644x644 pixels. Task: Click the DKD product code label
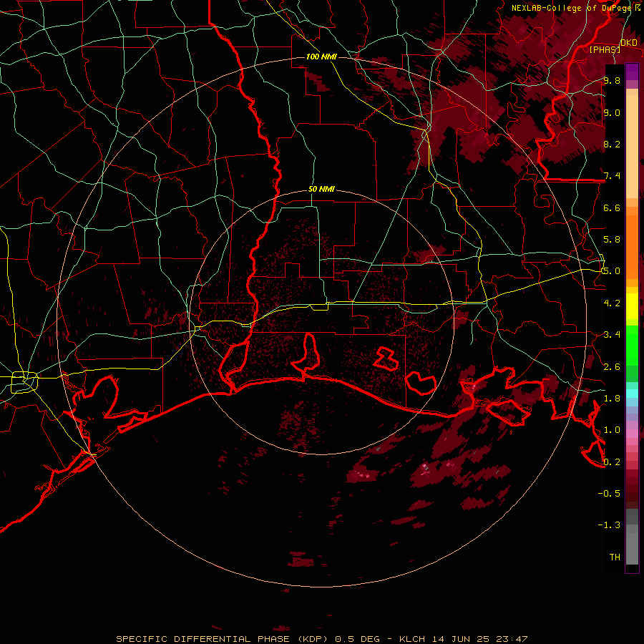(629, 43)
